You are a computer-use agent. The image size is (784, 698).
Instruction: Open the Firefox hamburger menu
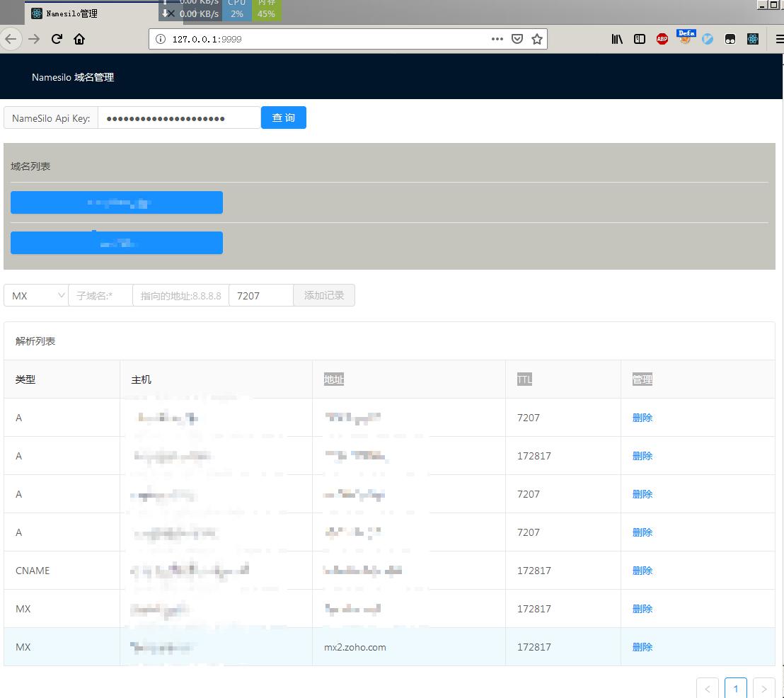tap(779, 39)
